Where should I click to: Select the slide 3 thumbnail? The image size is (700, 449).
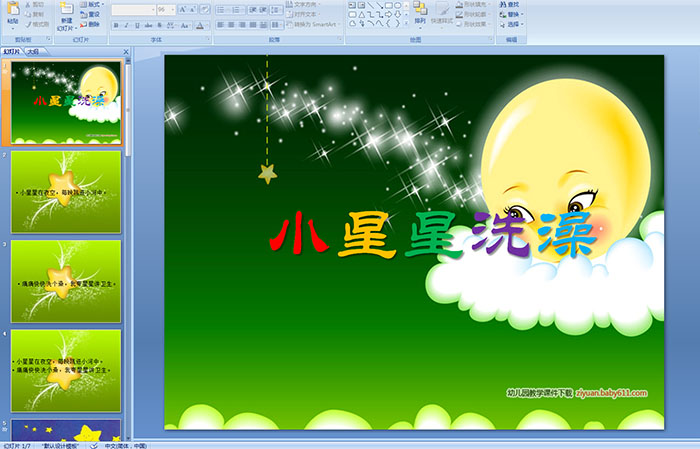coord(66,281)
